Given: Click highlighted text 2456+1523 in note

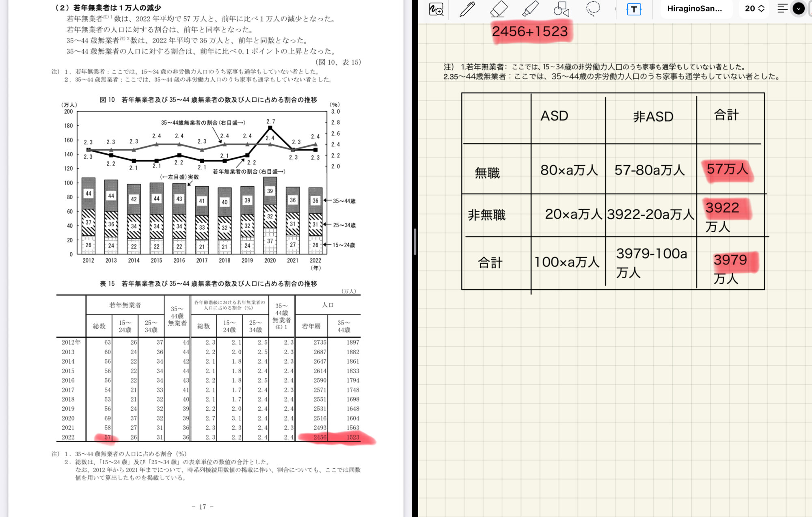Looking at the screenshot, I should click(x=530, y=32).
